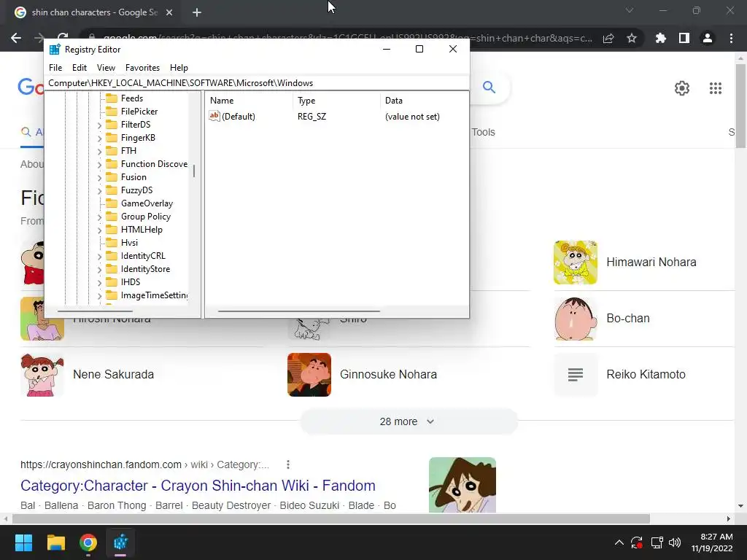Expand the IdentityStore registry key
Image resolution: width=747 pixels, height=560 pixels.
coord(99,270)
